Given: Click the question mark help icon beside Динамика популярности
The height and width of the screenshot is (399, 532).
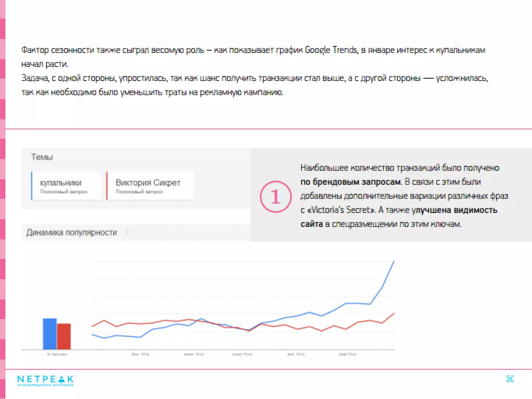Looking at the screenshot, I should click(x=127, y=232).
